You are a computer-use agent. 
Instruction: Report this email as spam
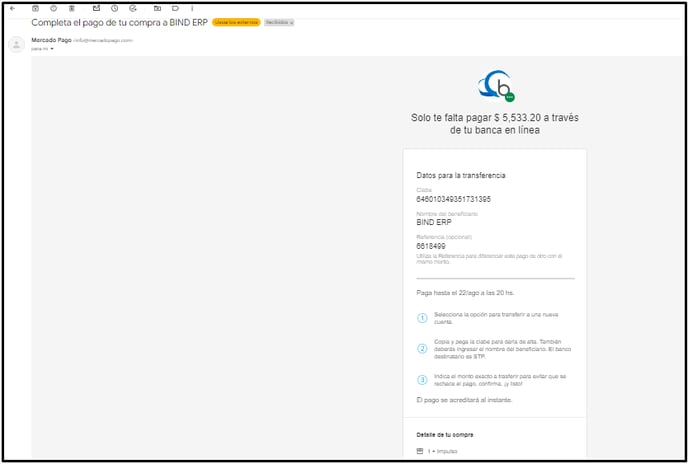click(x=54, y=8)
